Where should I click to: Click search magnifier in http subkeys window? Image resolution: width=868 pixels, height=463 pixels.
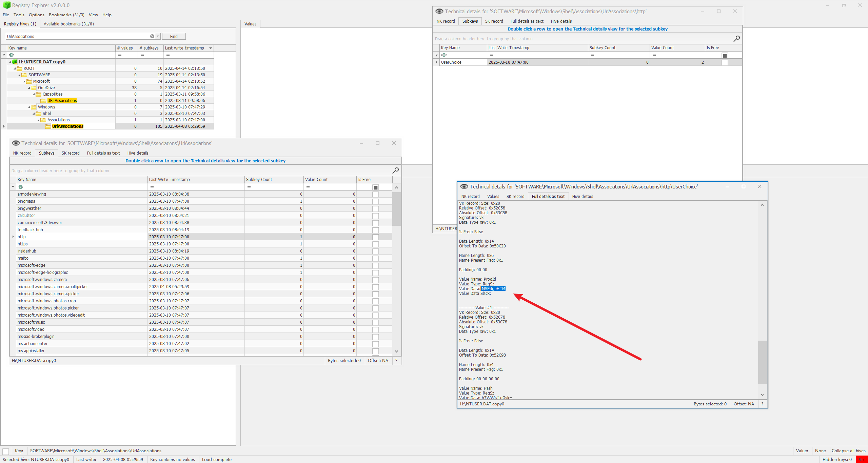click(736, 39)
